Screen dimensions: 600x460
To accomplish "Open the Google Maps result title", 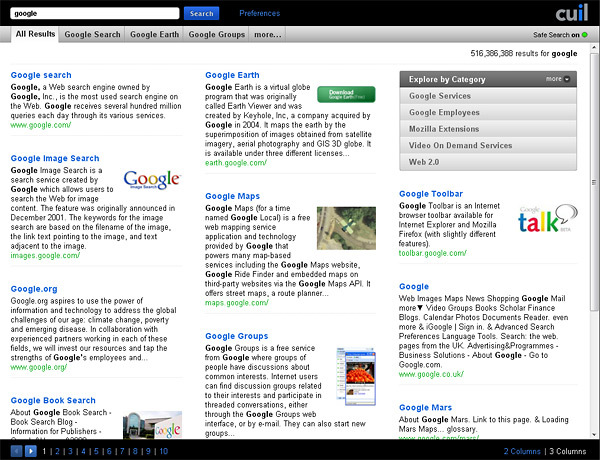I will [232, 196].
